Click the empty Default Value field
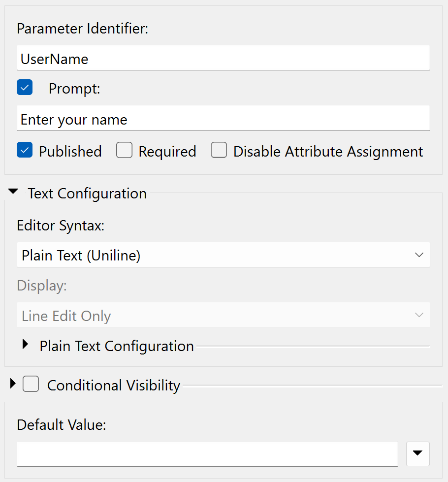This screenshot has width=448, height=482. [x=207, y=453]
